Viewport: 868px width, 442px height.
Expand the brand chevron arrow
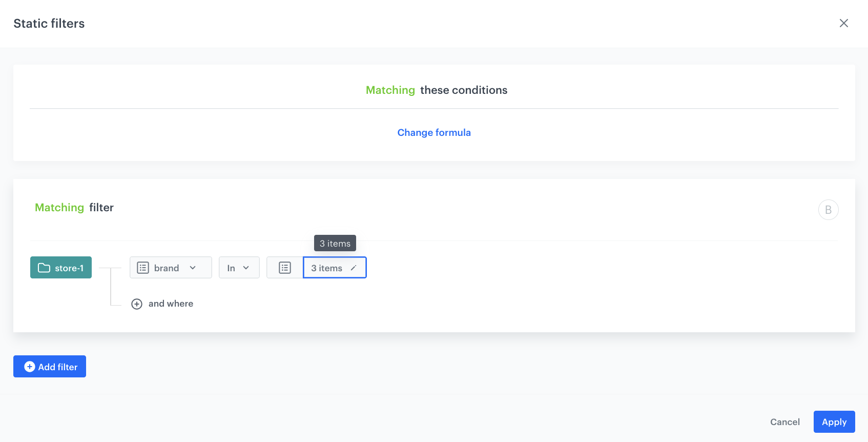(x=193, y=268)
